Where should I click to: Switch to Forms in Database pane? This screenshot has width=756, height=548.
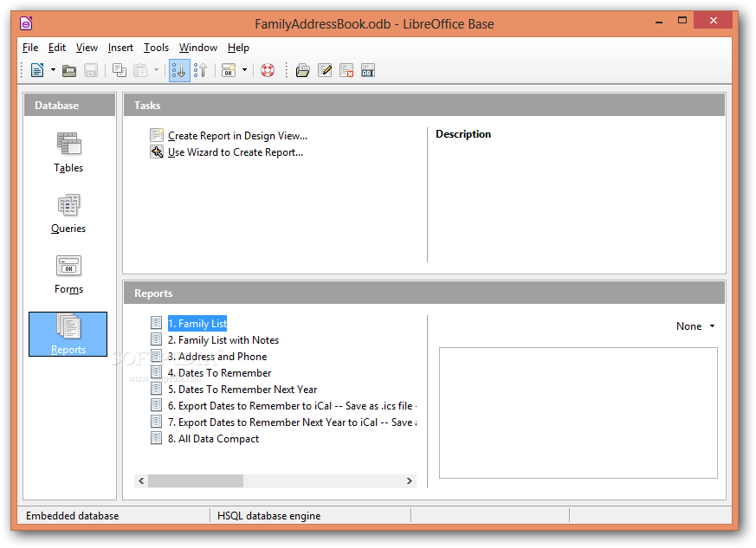click(x=68, y=274)
